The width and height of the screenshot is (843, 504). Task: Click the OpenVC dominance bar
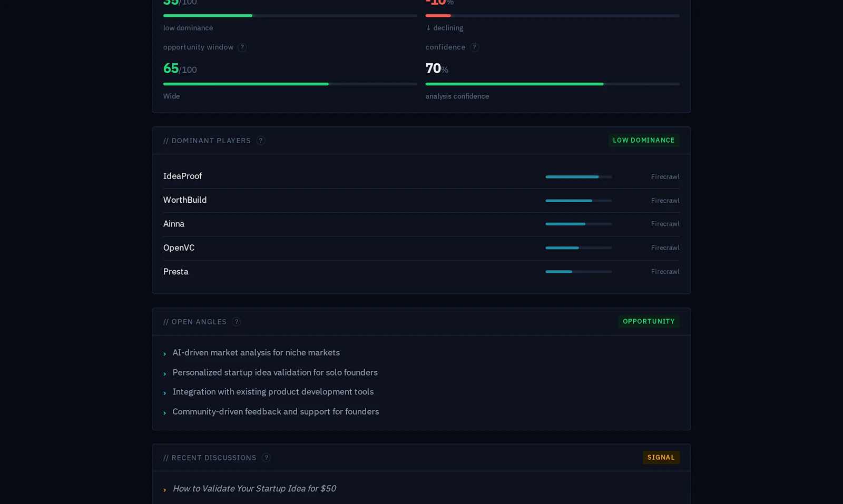(x=579, y=248)
